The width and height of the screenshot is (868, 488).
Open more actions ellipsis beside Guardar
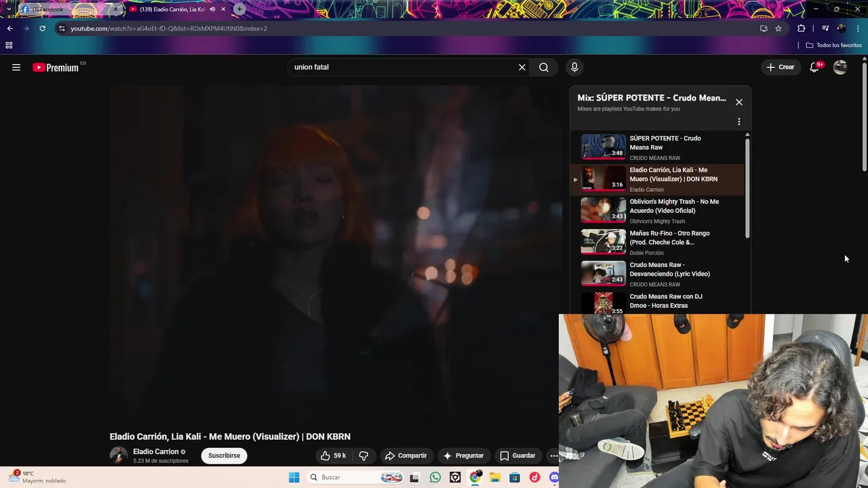point(553,455)
